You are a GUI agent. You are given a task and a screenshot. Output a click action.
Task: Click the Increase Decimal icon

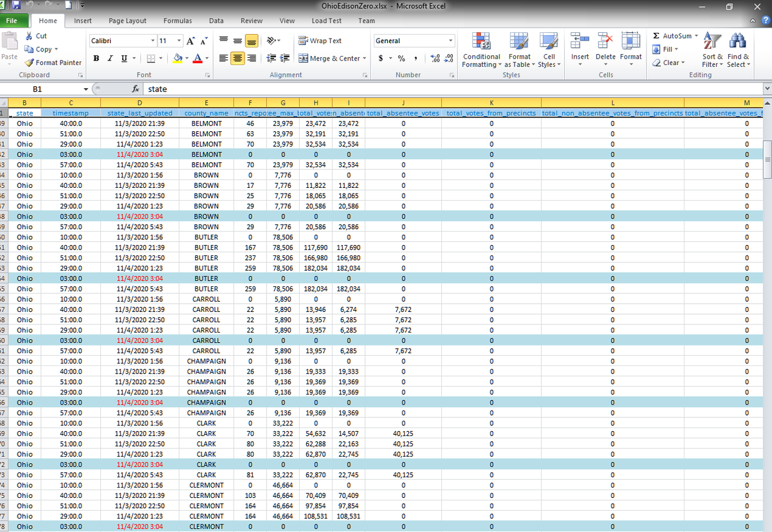point(434,59)
